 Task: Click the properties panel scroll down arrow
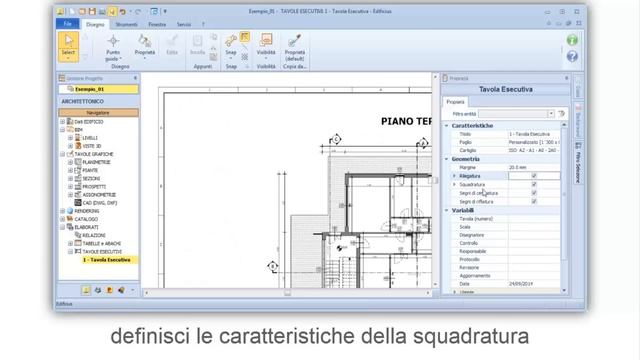click(564, 291)
